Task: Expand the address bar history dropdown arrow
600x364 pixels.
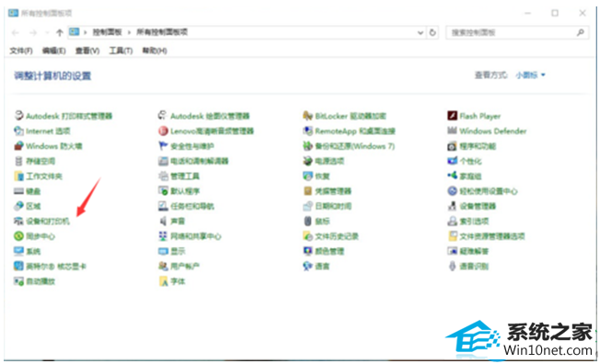Action: coord(421,32)
